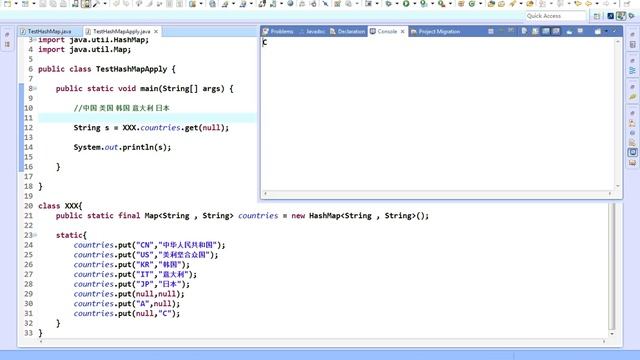The image size is (640, 360).
Task: Open the Project Migration view tab
Action: (x=435, y=31)
